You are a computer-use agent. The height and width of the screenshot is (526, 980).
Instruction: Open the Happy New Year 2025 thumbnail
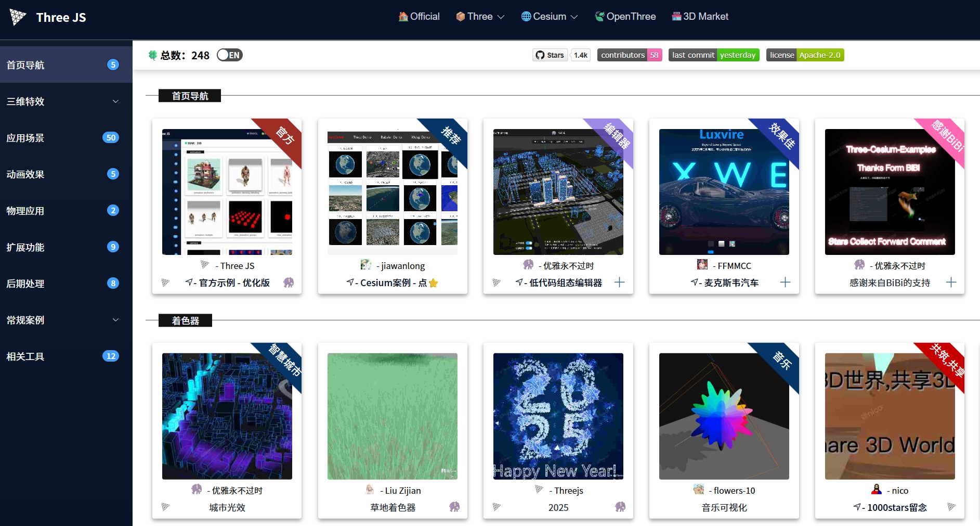[x=558, y=416]
